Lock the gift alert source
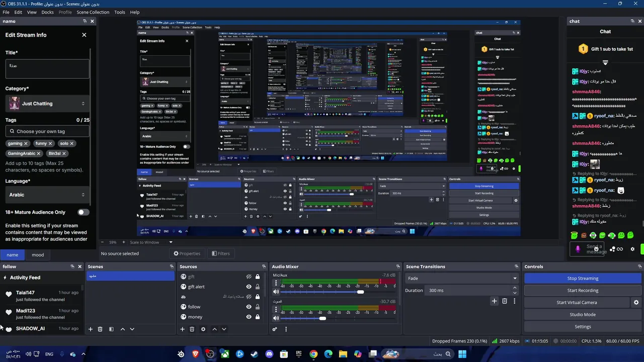 pyautogui.click(x=258, y=287)
